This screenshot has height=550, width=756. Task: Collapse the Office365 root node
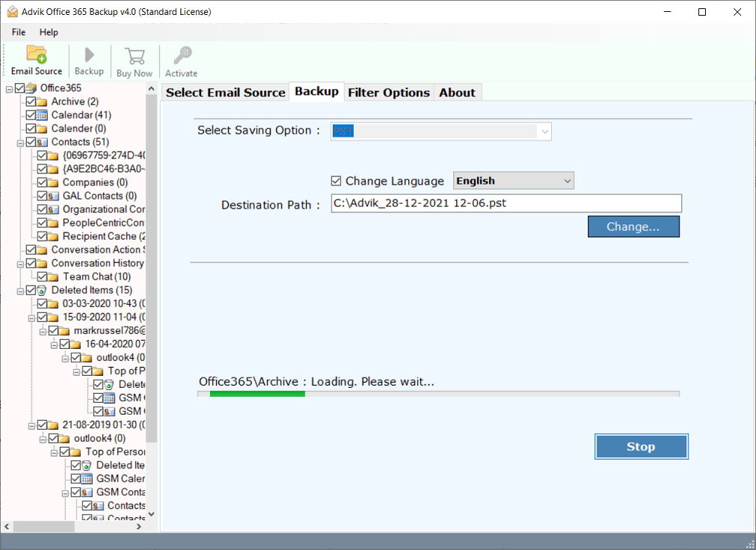tap(9, 89)
